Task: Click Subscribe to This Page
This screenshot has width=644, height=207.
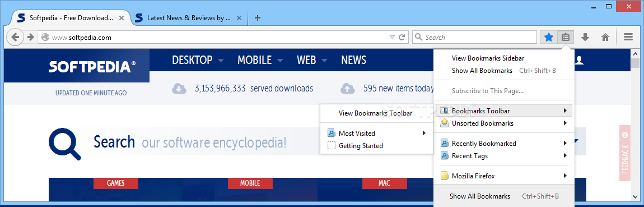Action: (x=488, y=91)
